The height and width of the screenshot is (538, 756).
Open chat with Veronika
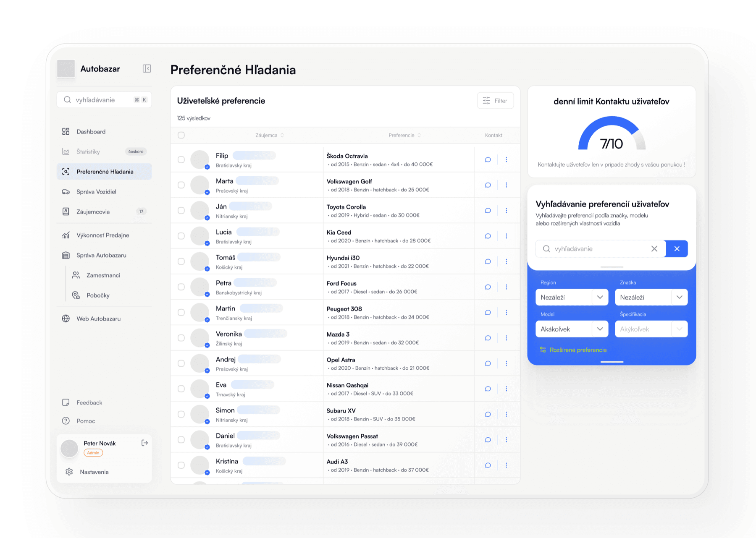pyautogui.click(x=488, y=338)
